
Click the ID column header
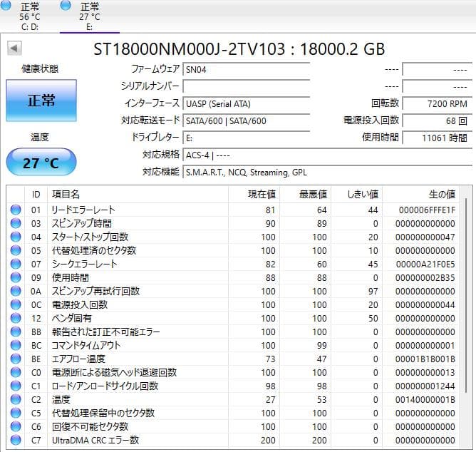[36, 195]
